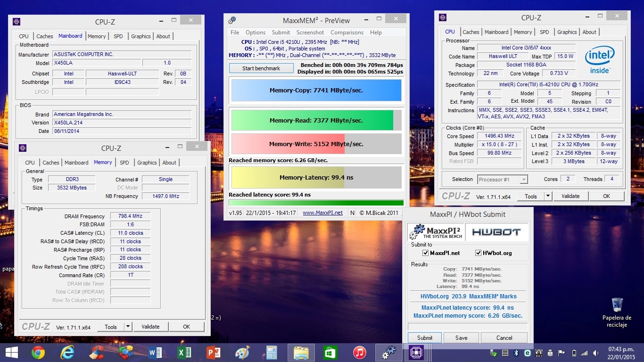644x362 pixels.
Task: Click the green progress bar in MaxxMEM
Action: [x=316, y=203]
